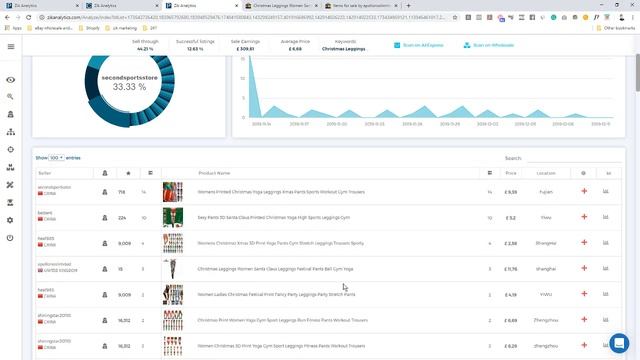The width and height of the screenshot is (640, 360).
Task: Open the hierarchy tree icon in the left sidebar
Action: tap(11, 132)
